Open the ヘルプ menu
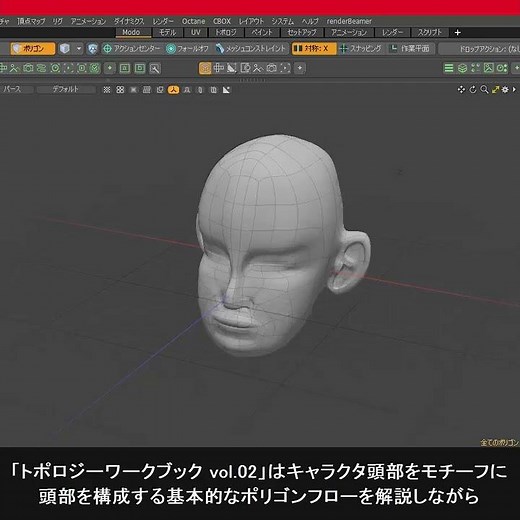Screen dimensions: 520x520 310,21
